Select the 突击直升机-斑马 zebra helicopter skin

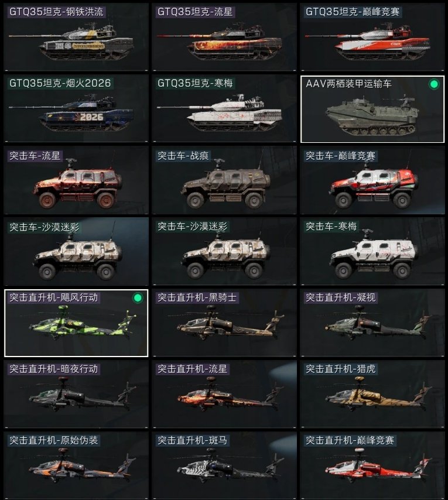point(224,465)
